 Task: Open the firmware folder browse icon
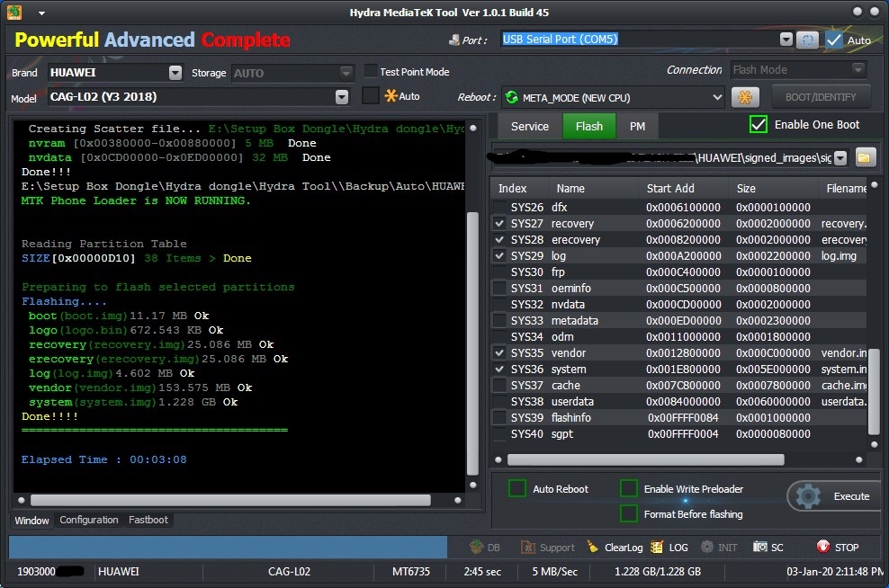point(864,157)
